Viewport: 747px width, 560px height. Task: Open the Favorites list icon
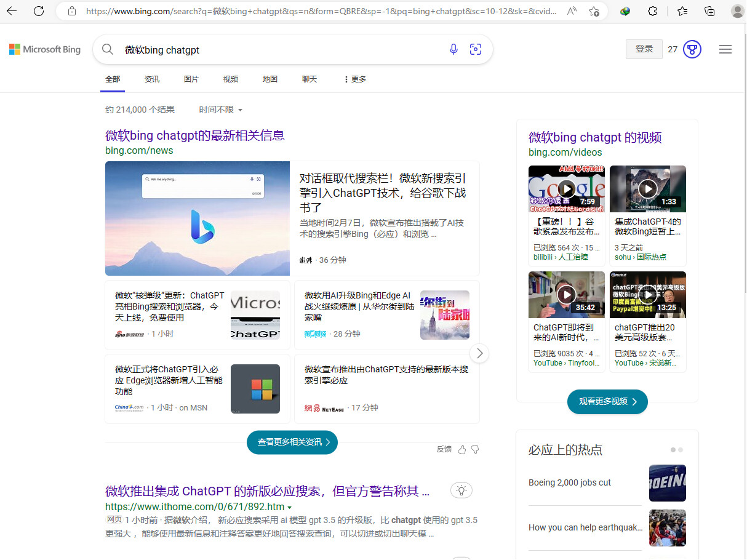(x=682, y=11)
